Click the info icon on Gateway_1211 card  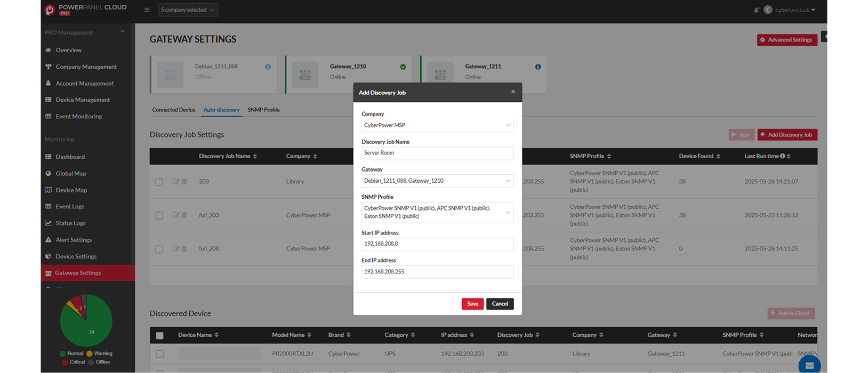(x=538, y=67)
